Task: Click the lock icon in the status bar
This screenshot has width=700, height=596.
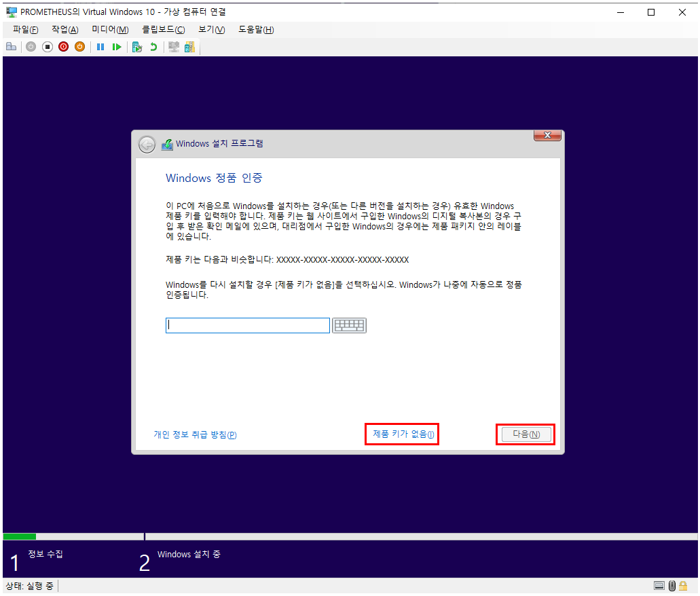Action: 683,586
